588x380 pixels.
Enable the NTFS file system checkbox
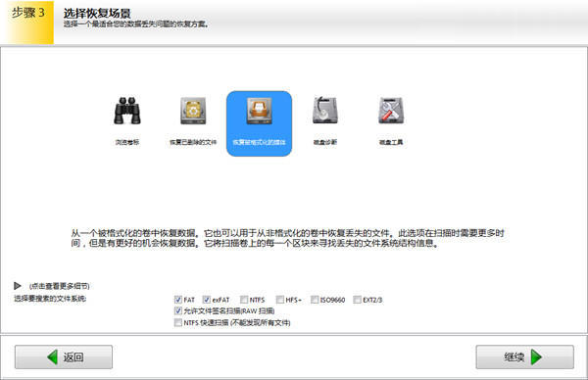[244, 300]
